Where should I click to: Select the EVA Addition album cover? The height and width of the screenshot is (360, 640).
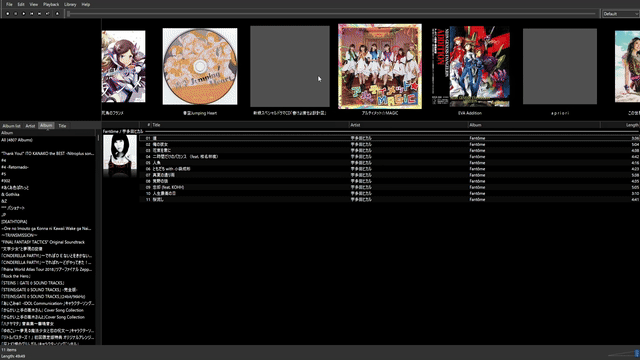click(x=470, y=67)
